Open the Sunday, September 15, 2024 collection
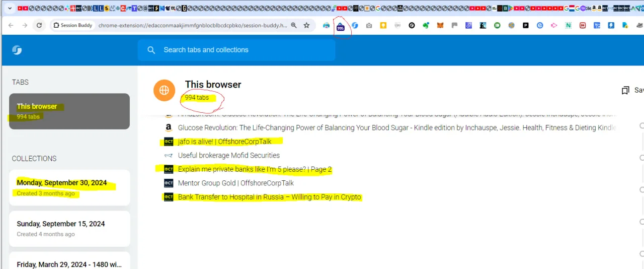 [69, 229]
